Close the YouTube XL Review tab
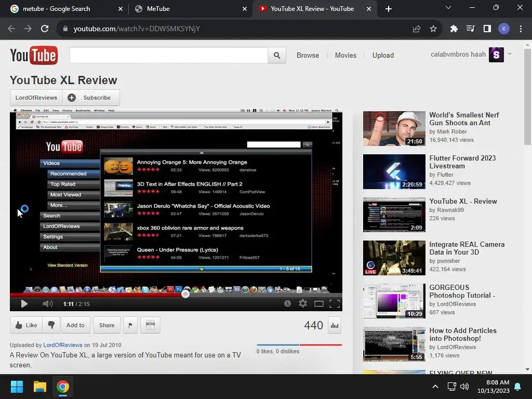The width and height of the screenshot is (532, 399). pyautogui.click(x=369, y=9)
